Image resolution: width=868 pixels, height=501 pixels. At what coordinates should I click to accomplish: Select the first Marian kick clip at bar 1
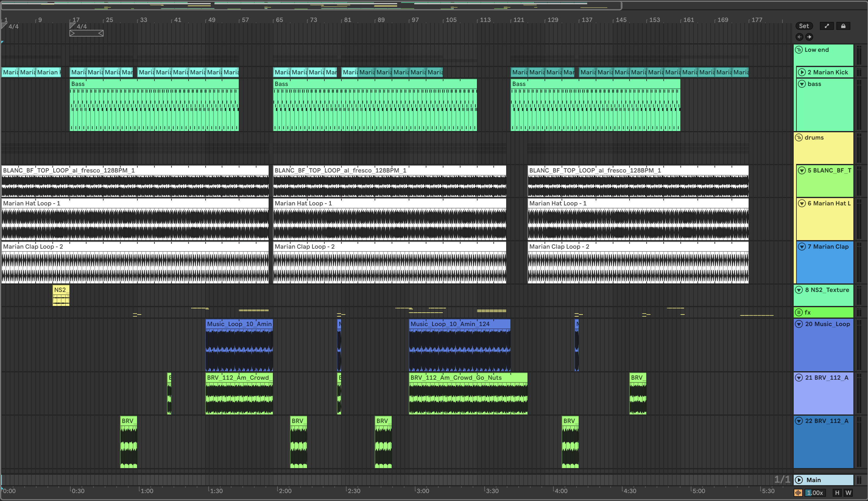tap(10, 72)
